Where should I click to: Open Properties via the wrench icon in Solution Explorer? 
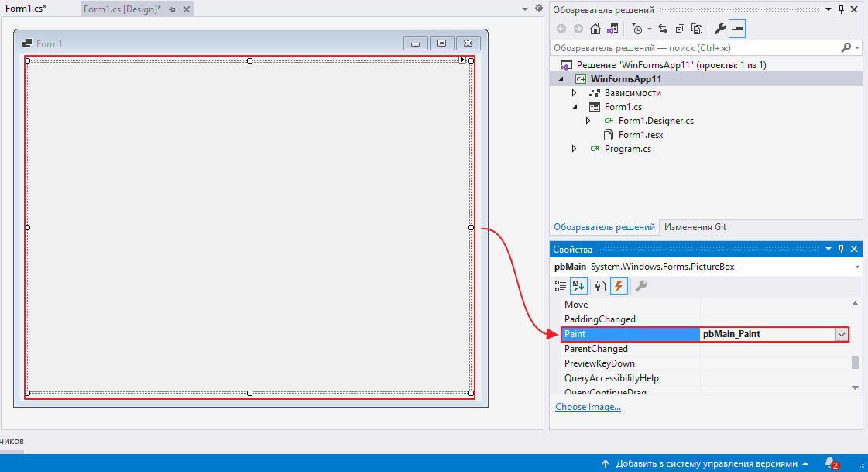click(x=719, y=29)
